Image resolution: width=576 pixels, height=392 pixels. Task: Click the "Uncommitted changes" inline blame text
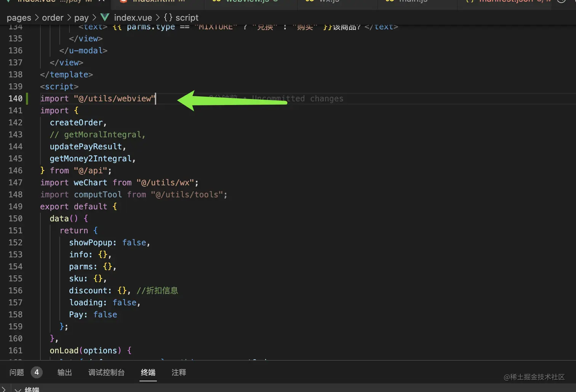(x=298, y=99)
